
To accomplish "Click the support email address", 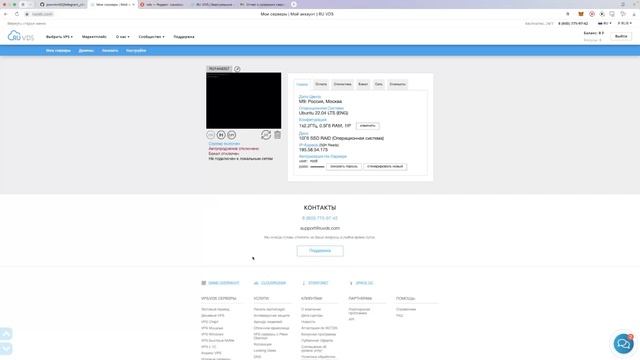I will point(320,228).
